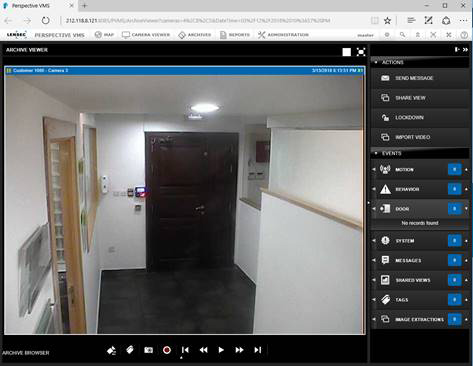The width and height of the screenshot is (473, 366).
Task: Open the Administration menu
Action: pyautogui.click(x=283, y=35)
